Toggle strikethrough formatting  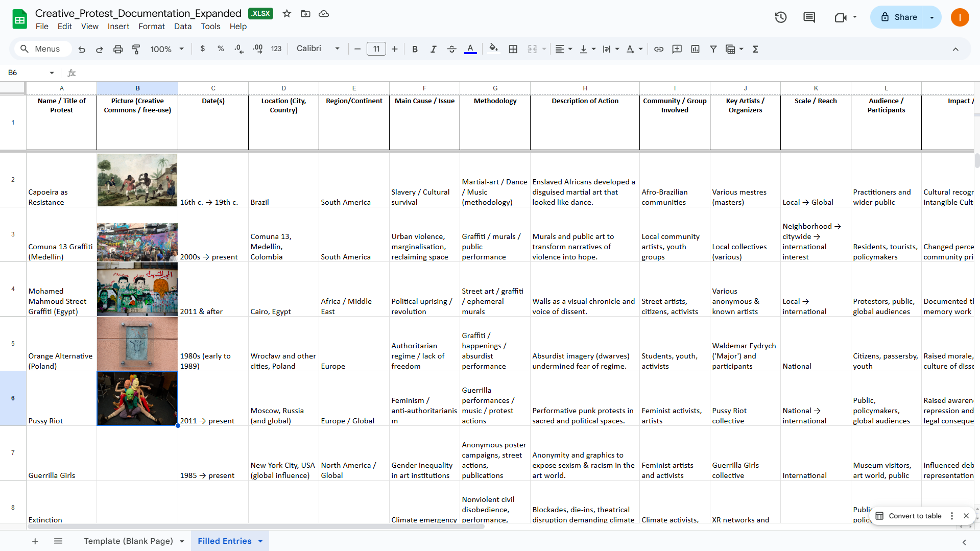451,49
